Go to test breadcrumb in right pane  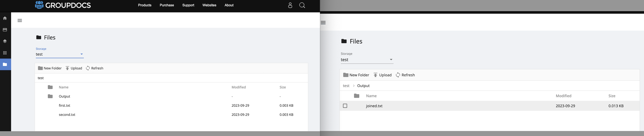pyautogui.click(x=346, y=86)
